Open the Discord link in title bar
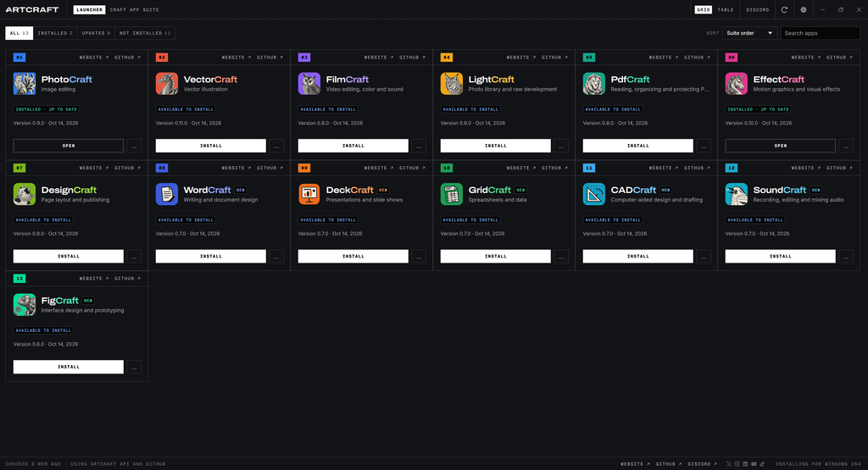The height and width of the screenshot is (470, 868). 757,9
